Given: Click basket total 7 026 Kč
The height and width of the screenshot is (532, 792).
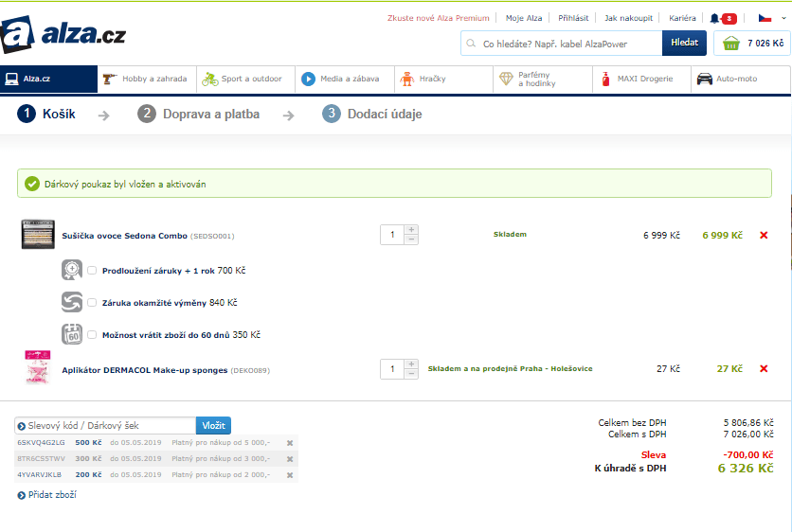Looking at the screenshot, I should [x=765, y=44].
